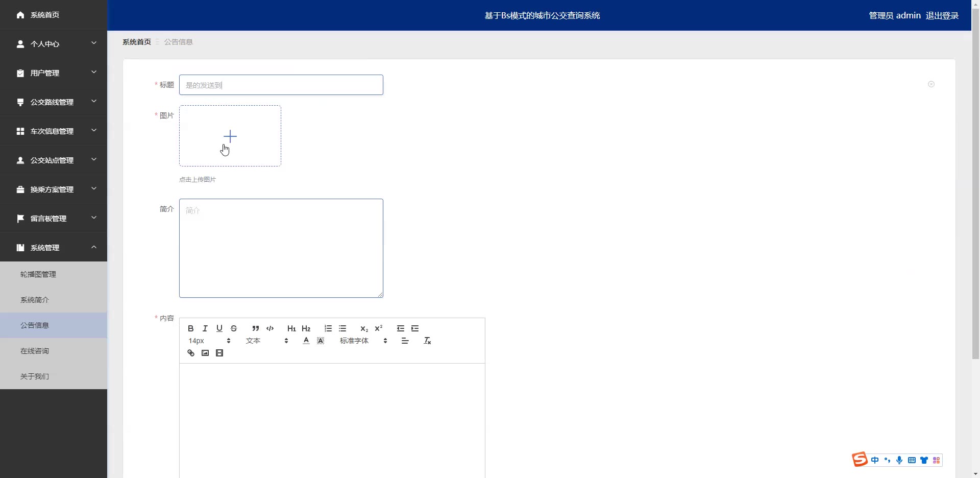This screenshot has height=478, width=980.
Task: Click the Sogou input method S logo
Action: [860, 460]
